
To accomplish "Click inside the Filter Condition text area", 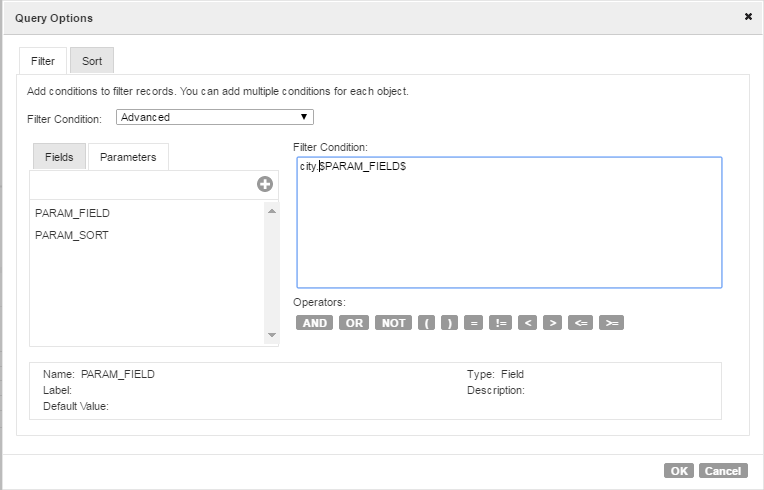I will [x=509, y=222].
